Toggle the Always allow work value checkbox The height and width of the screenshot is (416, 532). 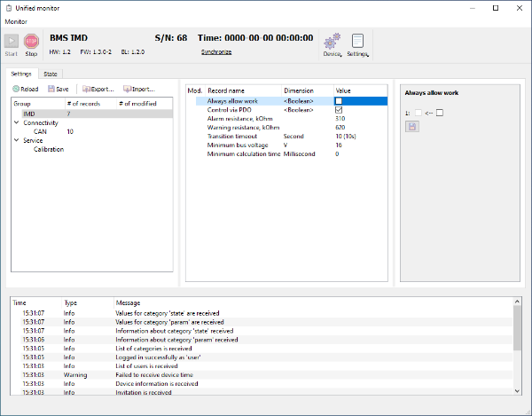click(x=339, y=101)
